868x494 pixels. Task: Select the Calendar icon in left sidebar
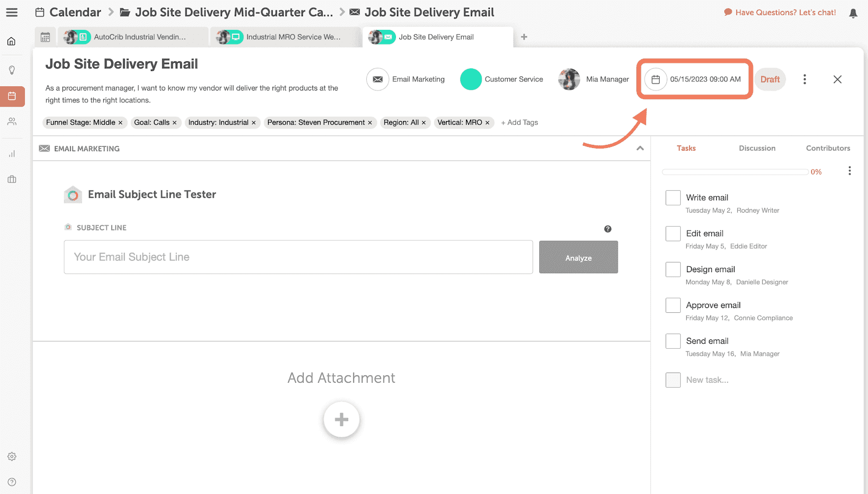click(12, 96)
